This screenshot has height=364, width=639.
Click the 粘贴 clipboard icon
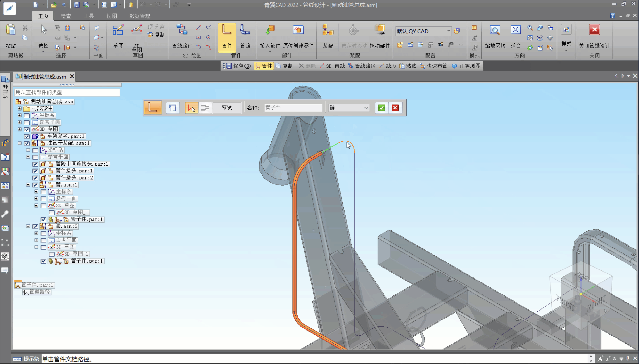pos(11,37)
